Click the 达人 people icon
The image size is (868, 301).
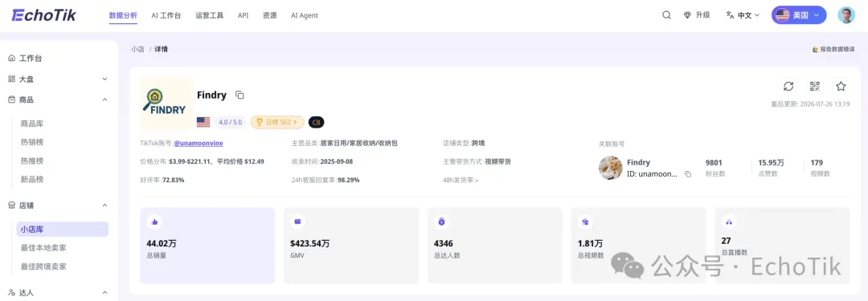11,293
